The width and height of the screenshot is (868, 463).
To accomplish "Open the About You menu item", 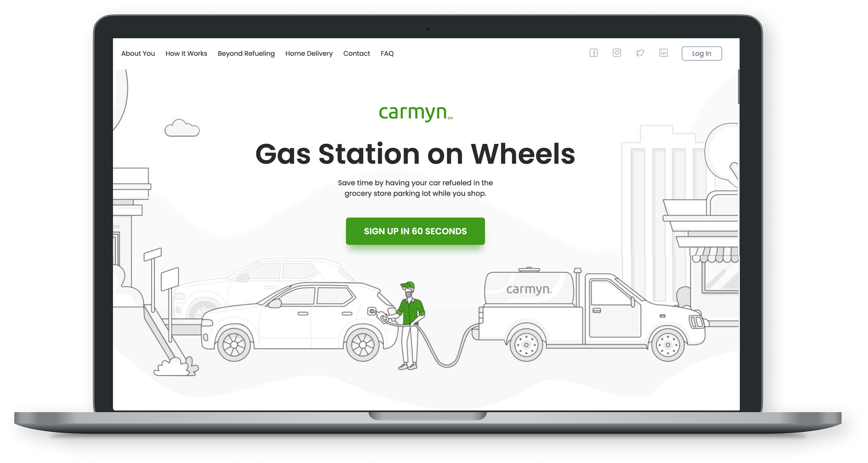I will pyautogui.click(x=138, y=53).
